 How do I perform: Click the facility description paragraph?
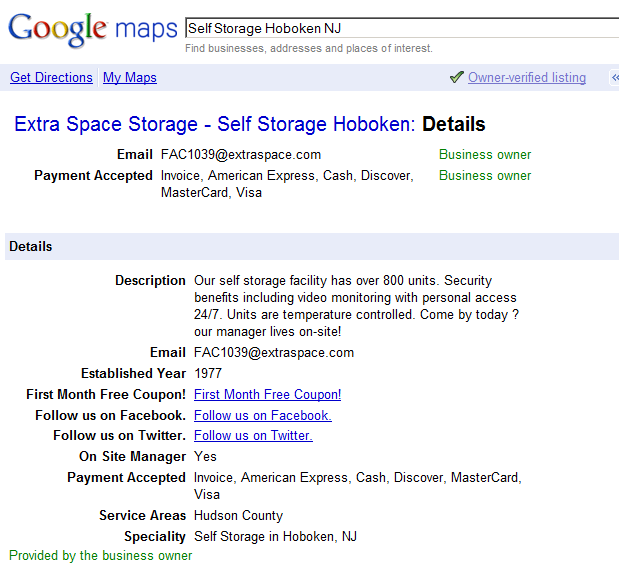coord(355,306)
